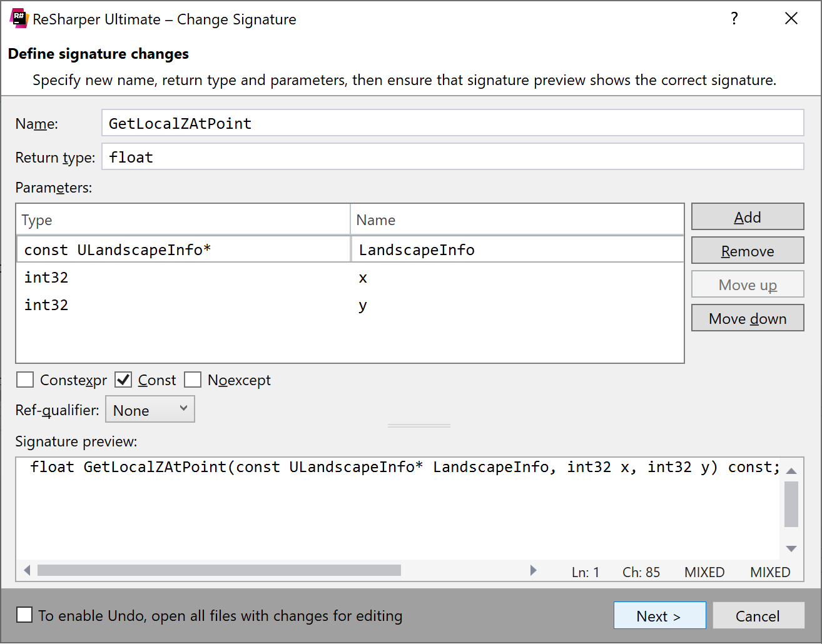Add a new parameter
Screen dimensions: 822x644
click(x=748, y=217)
